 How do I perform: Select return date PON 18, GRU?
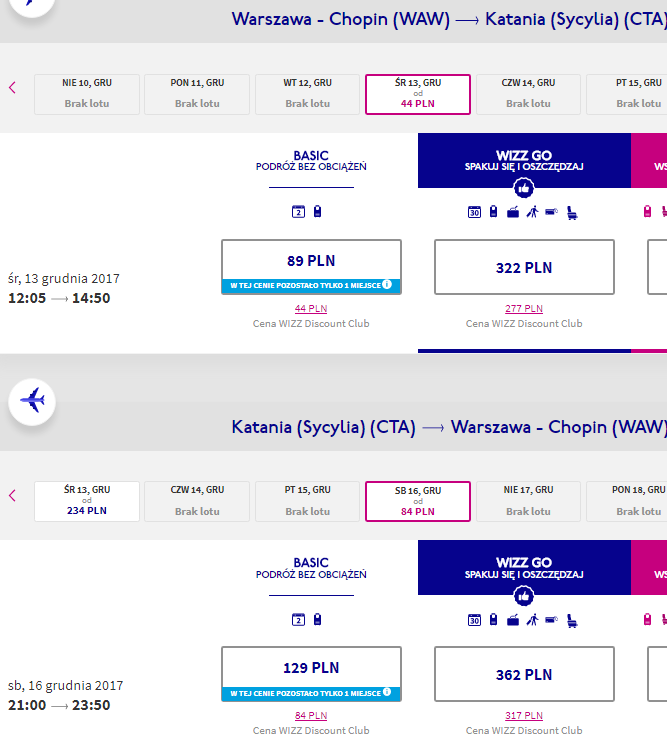tap(627, 501)
